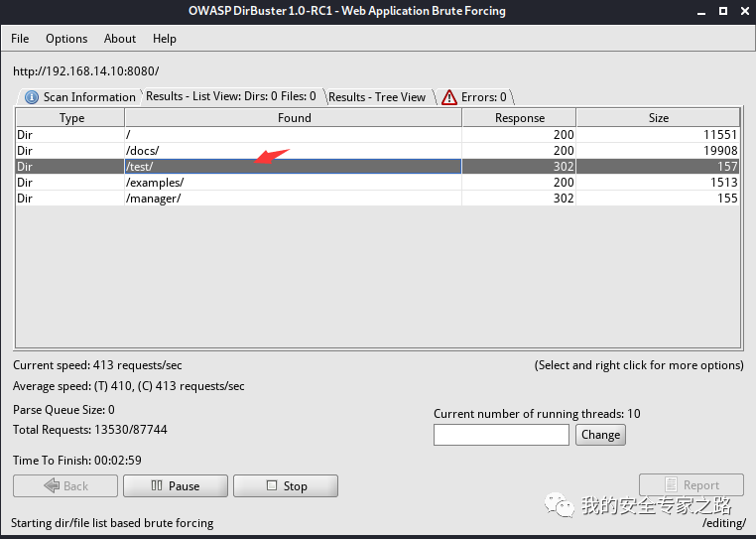Viewport: 756px width, 539px height.
Task: Click the Parse Queue Size: 0 label
Action: (x=63, y=410)
